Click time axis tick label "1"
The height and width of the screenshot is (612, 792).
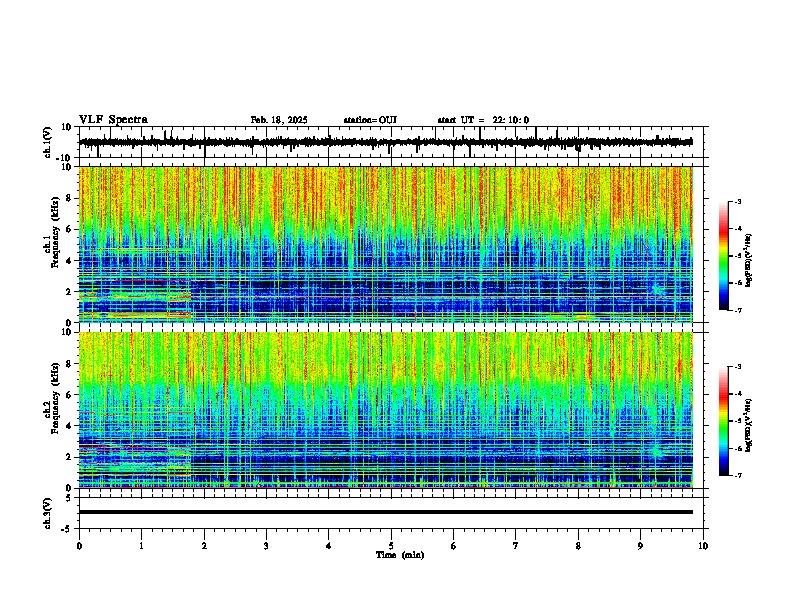click(x=141, y=546)
